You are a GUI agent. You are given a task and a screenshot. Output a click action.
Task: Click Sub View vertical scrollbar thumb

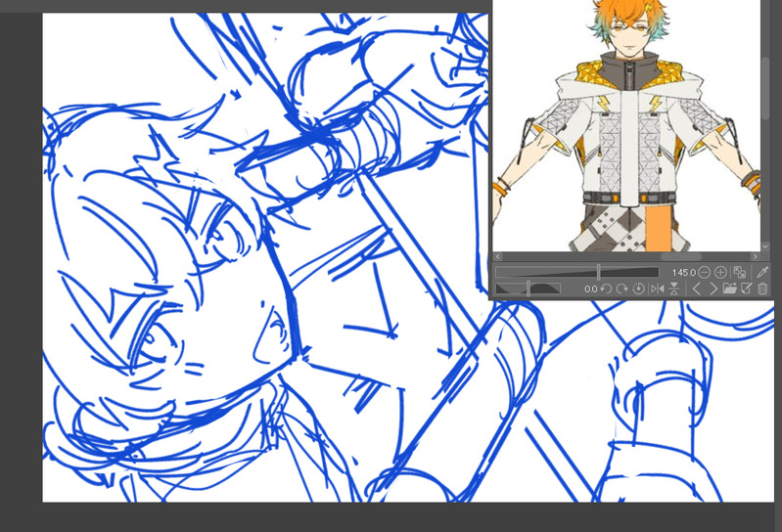(765, 88)
